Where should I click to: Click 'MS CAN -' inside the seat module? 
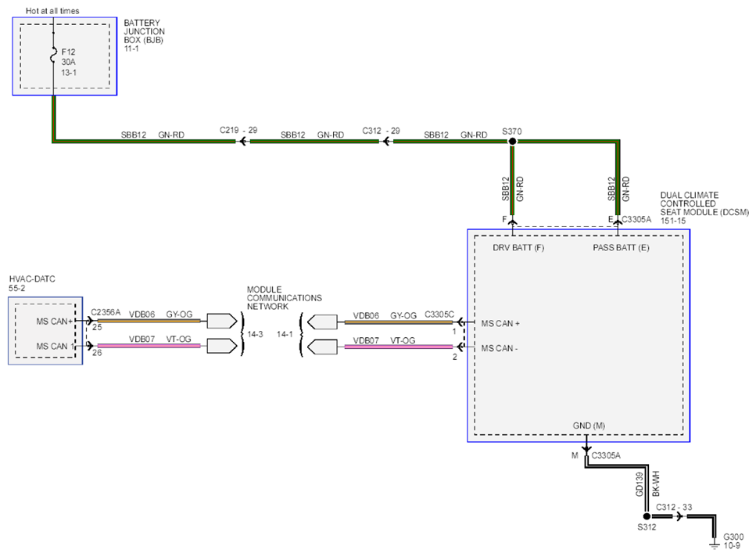500,348
